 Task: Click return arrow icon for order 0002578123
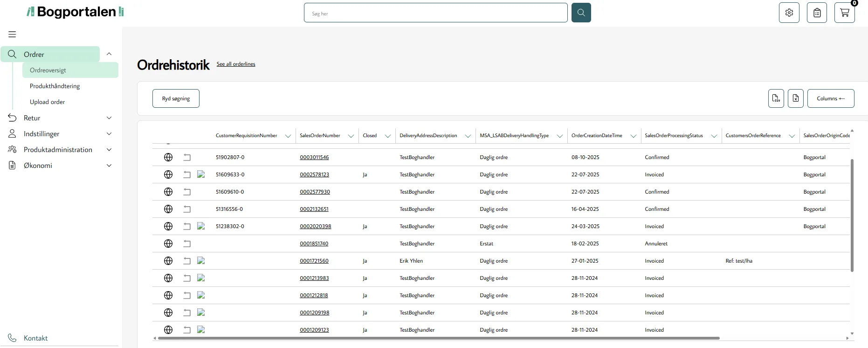tap(187, 174)
